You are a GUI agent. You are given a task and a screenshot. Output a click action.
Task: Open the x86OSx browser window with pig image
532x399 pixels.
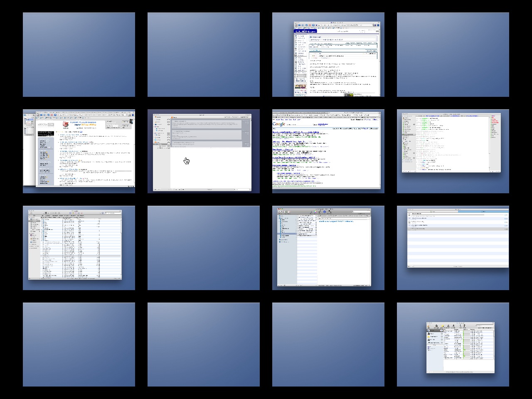[85, 148]
